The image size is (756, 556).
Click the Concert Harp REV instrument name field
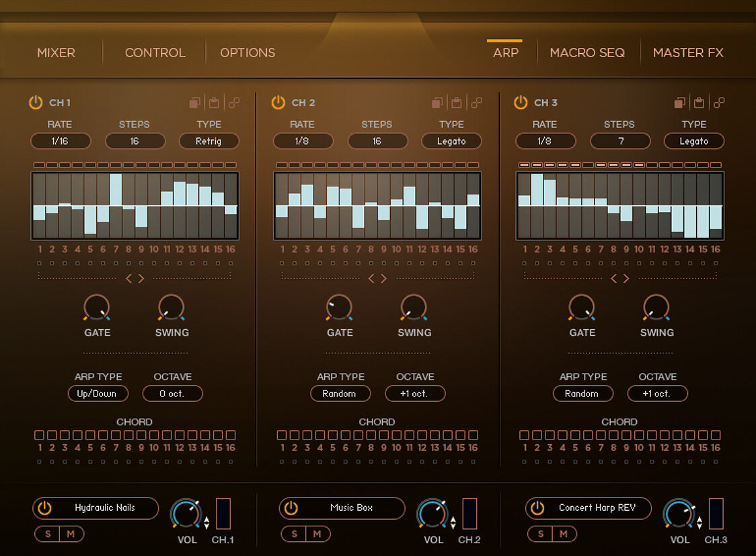tap(597, 508)
